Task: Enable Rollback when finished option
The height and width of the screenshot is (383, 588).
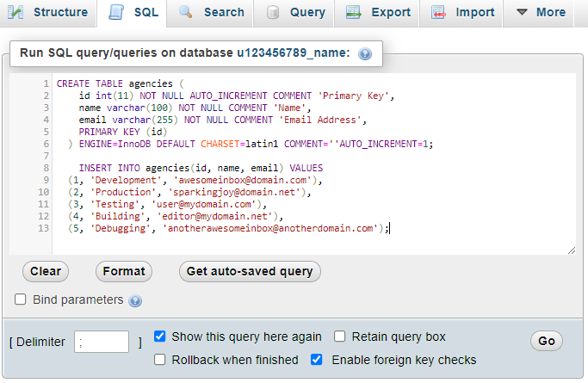Action: pos(159,360)
